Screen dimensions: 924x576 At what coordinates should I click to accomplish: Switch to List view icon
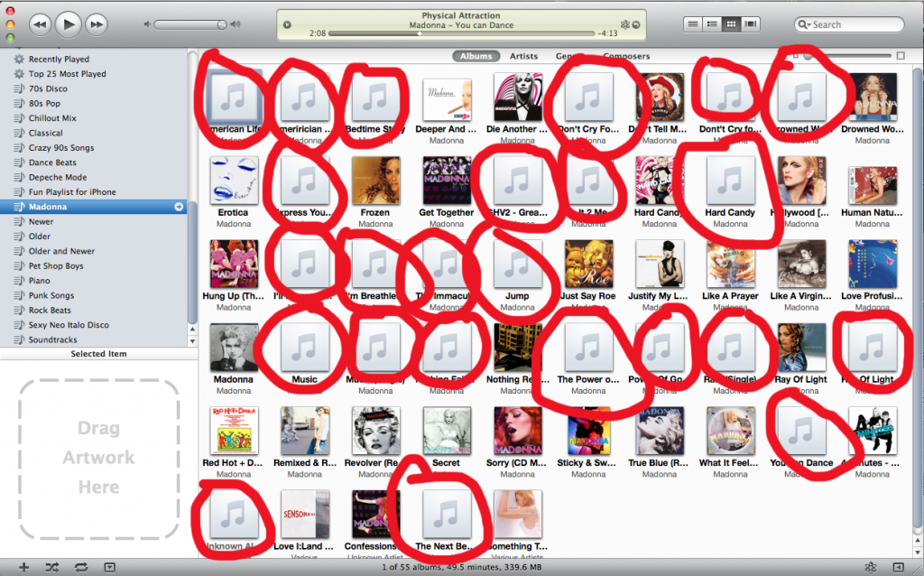(x=692, y=23)
